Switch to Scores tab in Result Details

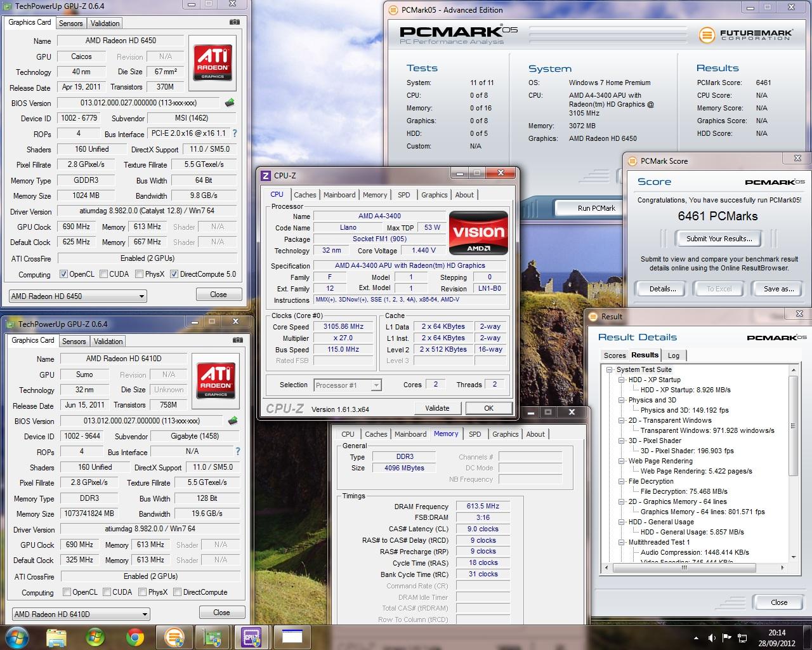click(615, 355)
